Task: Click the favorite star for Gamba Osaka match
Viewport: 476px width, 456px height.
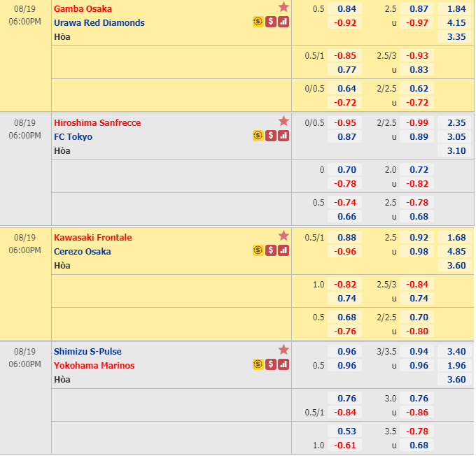Action: 283,8
